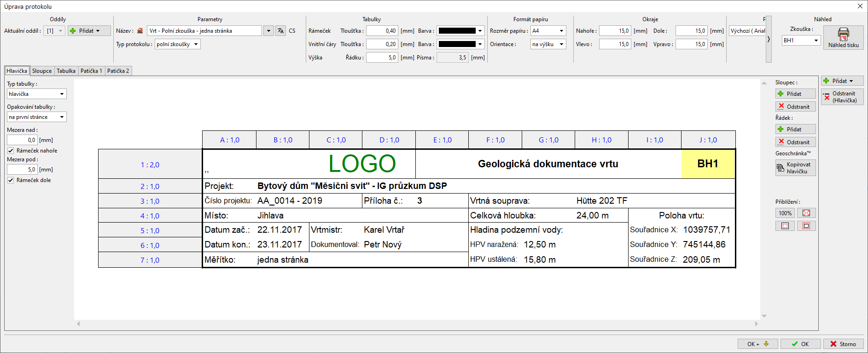Click the dotted-rectangle zoom selection icon

[785, 226]
